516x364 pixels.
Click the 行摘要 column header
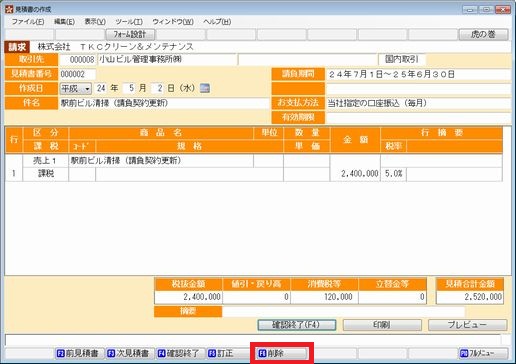442,133
